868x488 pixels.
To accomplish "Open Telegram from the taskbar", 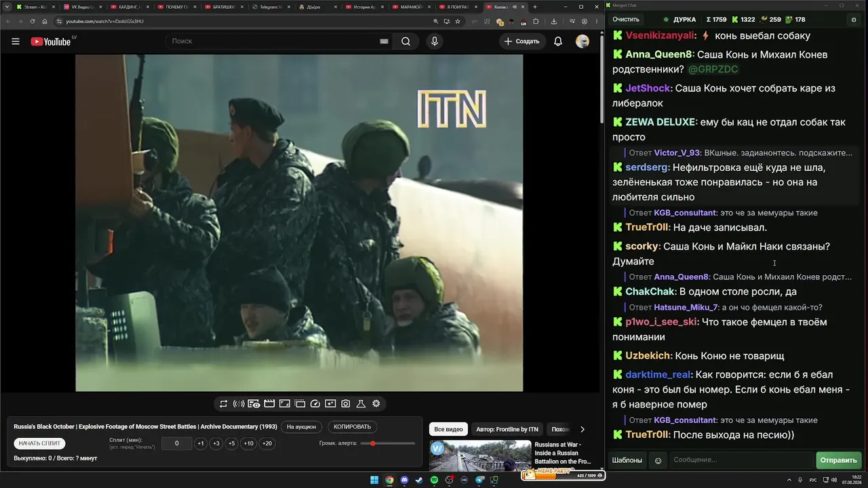I will pyautogui.click(x=480, y=480).
